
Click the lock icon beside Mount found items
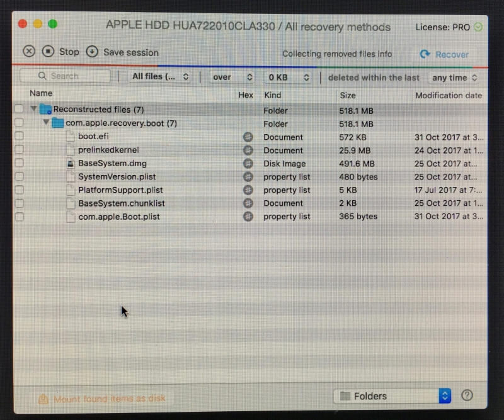(43, 399)
